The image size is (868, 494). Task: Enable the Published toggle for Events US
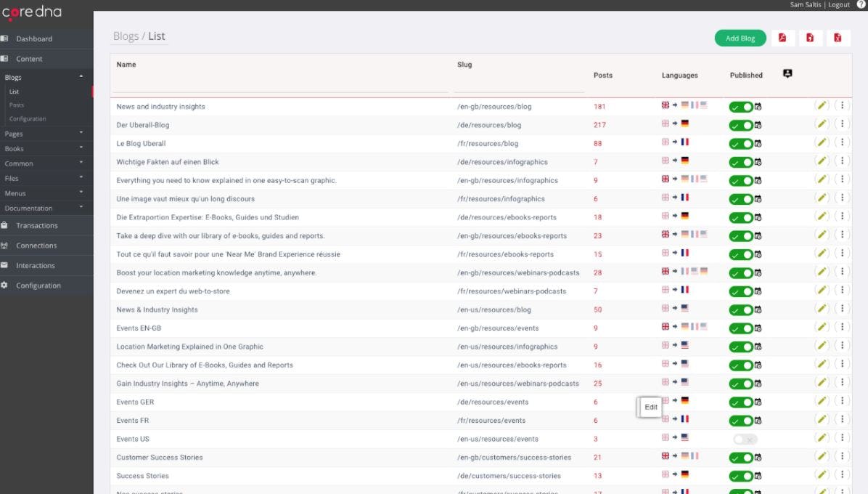745,439
